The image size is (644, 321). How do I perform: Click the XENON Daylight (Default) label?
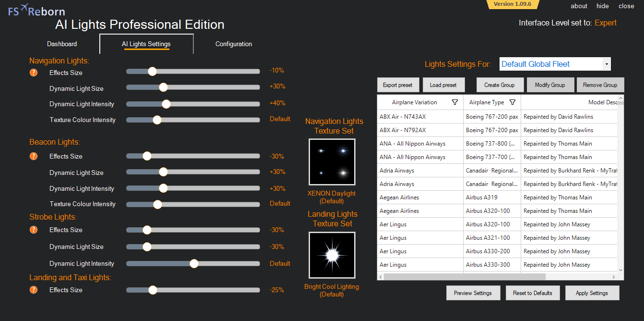tap(332, 197)
